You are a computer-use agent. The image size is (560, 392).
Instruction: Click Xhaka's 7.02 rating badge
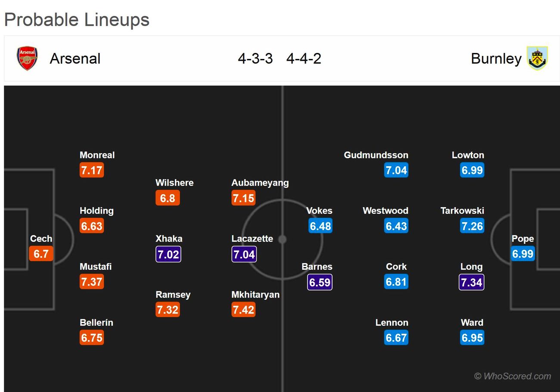[168, 254]
